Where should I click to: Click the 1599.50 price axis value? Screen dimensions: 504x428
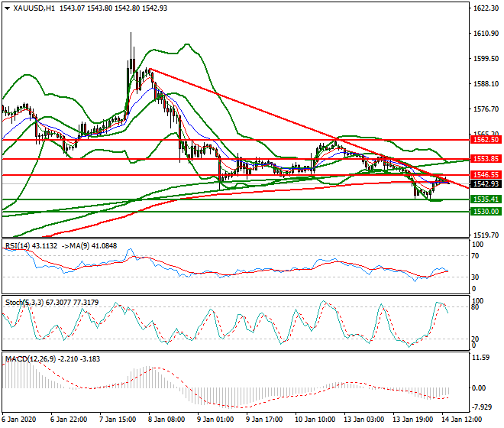(x=486, y=59)
